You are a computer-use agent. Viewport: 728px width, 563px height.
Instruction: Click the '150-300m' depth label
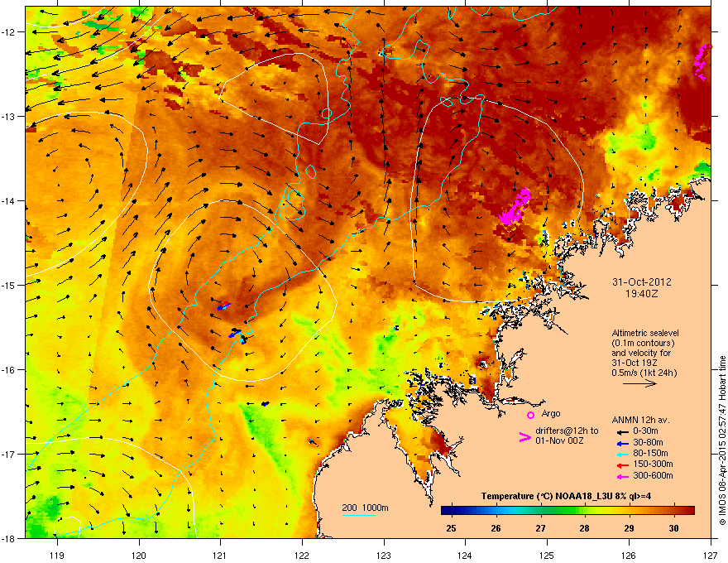(x=653, y=464)
